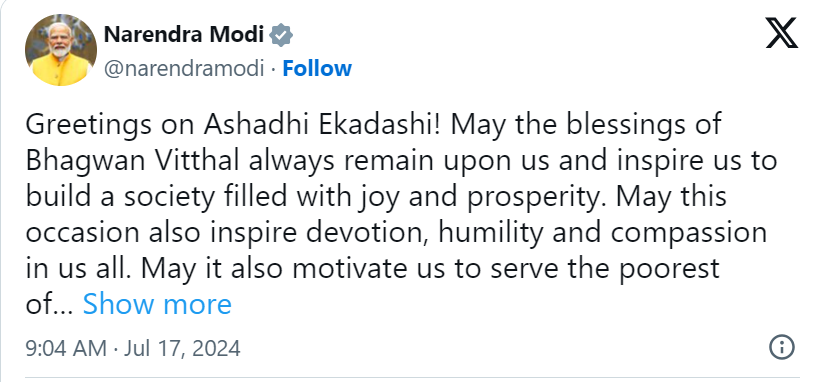Open the 9:04 AM timestamp link
This screenshot has width=818, height=382.
[x=66, y=348]
